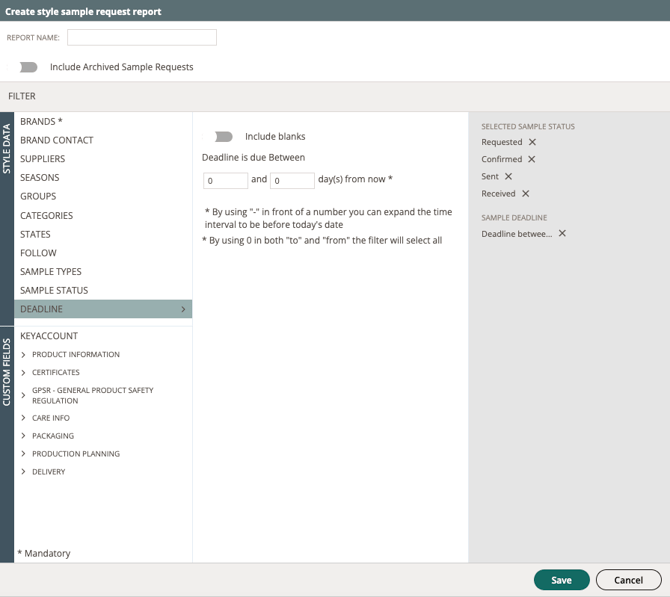This screenshot has width=670, height=597.
Task: Open the Suppliers filter
Action: point(43,159)
